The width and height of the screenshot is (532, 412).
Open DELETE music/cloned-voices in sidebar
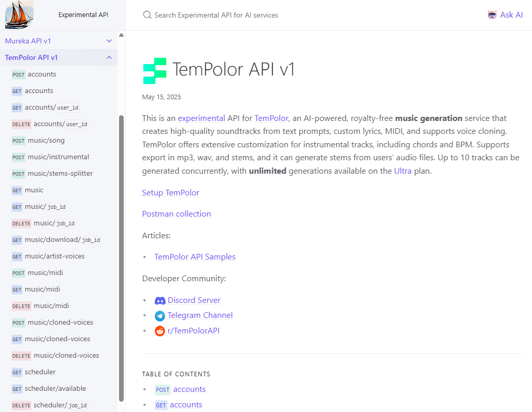tap(55, 356)
